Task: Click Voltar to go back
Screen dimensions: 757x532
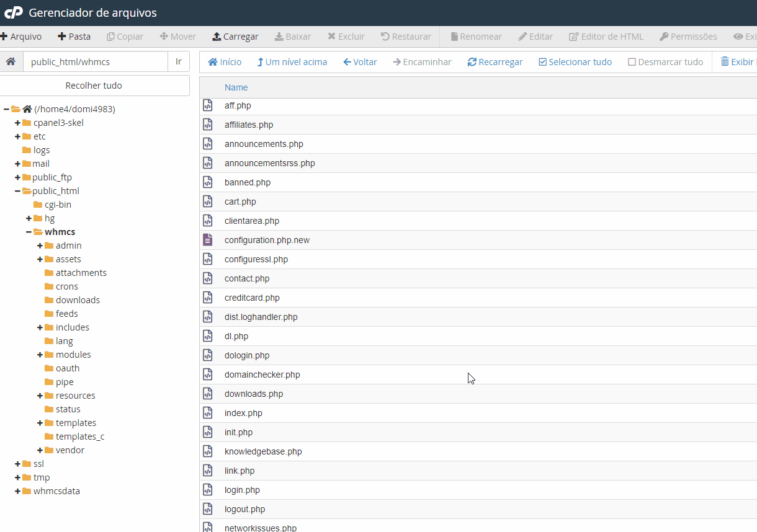Action: point(360,62)
